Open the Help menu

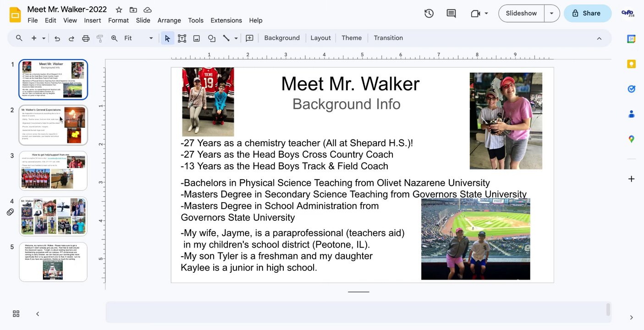pyautogui.click(x=256, y=20)
